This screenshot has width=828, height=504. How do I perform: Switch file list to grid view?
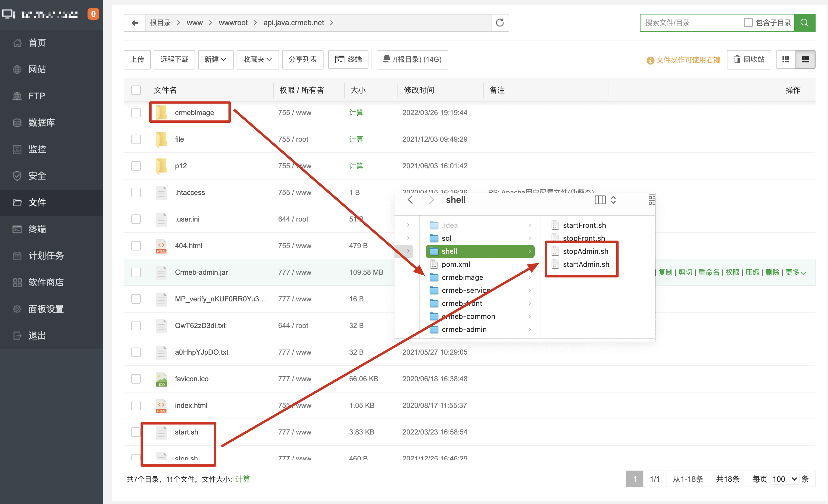pos(786,59)
